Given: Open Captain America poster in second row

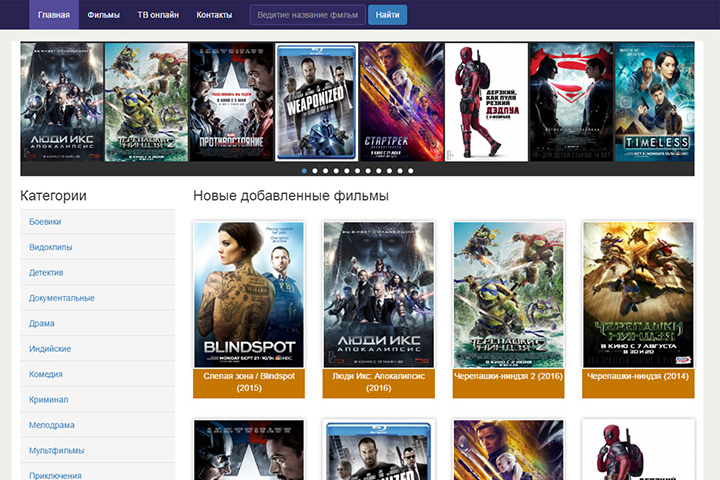Looking at the screenshot, I should coord(249,450).
